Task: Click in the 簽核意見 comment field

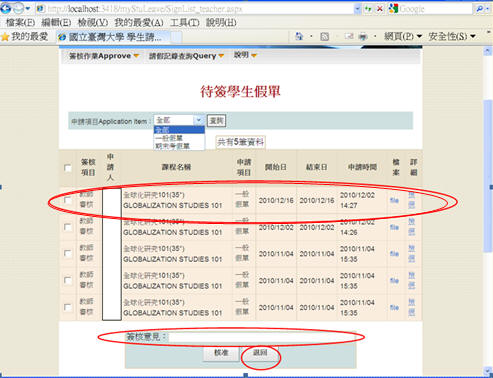Action: (x=262, y=337)
